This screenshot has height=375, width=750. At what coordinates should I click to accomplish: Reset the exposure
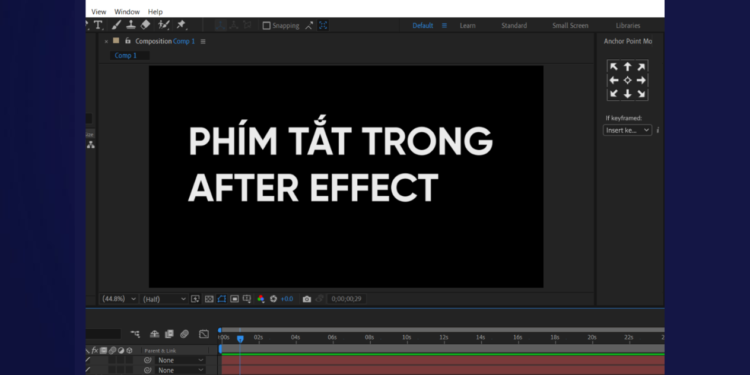point(274,299)
